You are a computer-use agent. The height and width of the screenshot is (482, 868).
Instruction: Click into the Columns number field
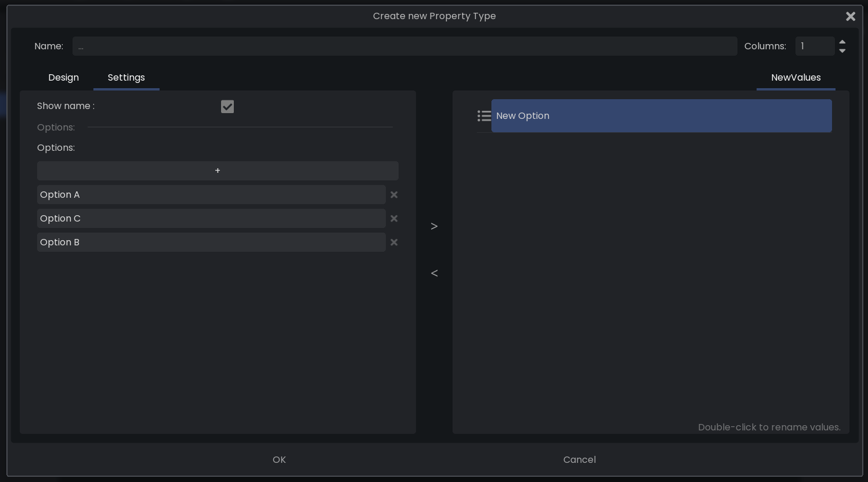(x=815, y=46)
